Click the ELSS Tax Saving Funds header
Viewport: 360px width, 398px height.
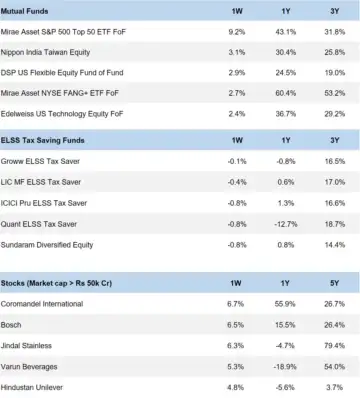coord(42,140)
